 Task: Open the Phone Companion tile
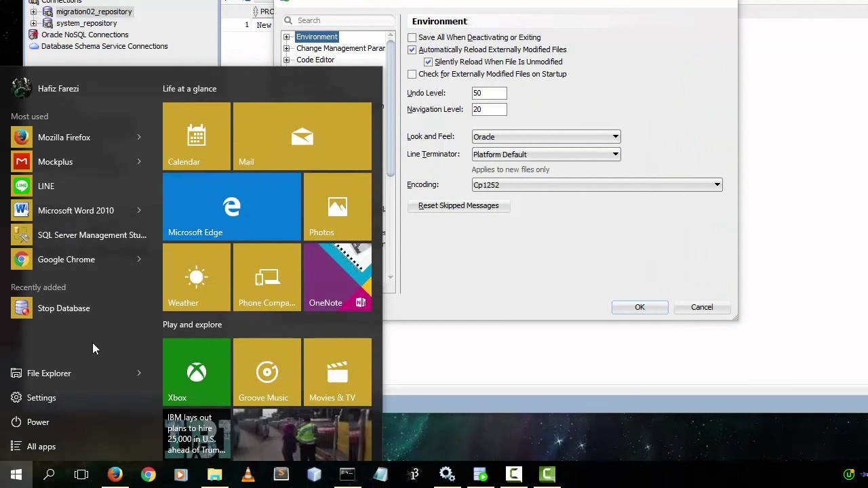pyautogui.click(x=267, y=277)
